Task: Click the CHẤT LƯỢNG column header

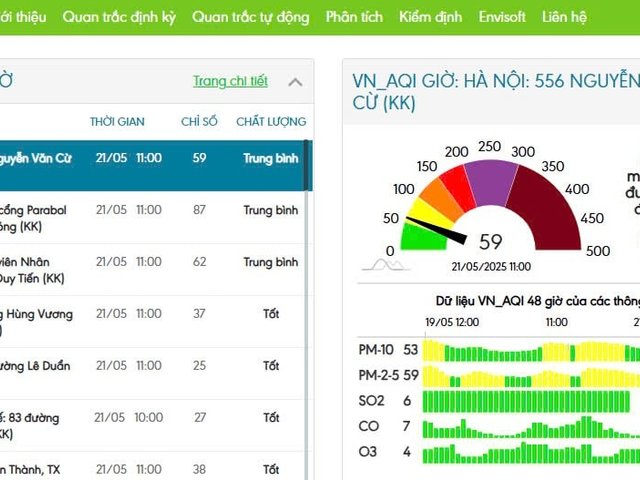Action: pos(271,121)
